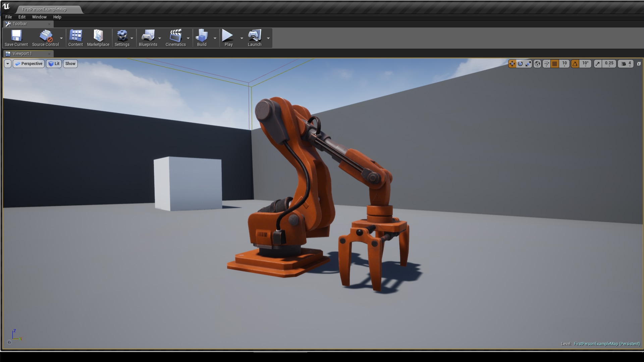This screenshot has height=362, width=644.
Task: Switch to the Viewport 1 tab
Action: [22, 54]
